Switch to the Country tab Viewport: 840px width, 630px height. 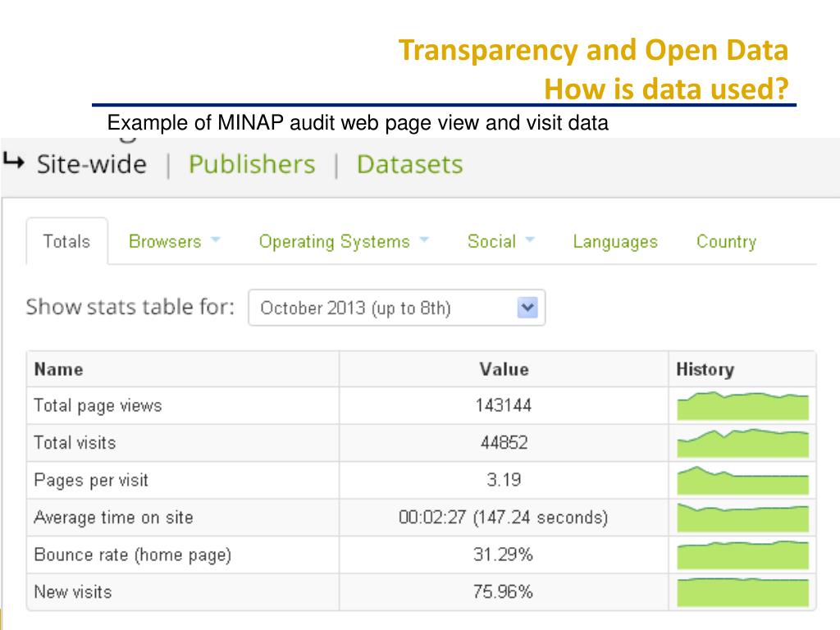(x=726, y=242)
